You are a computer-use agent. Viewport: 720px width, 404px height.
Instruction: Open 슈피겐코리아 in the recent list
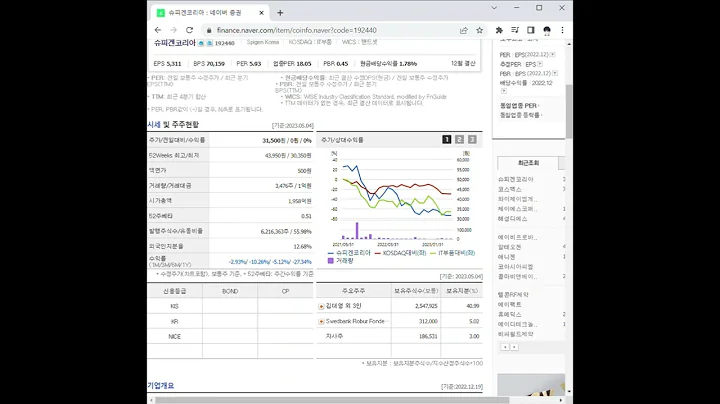pyautogui.click(x=516, y=180)
